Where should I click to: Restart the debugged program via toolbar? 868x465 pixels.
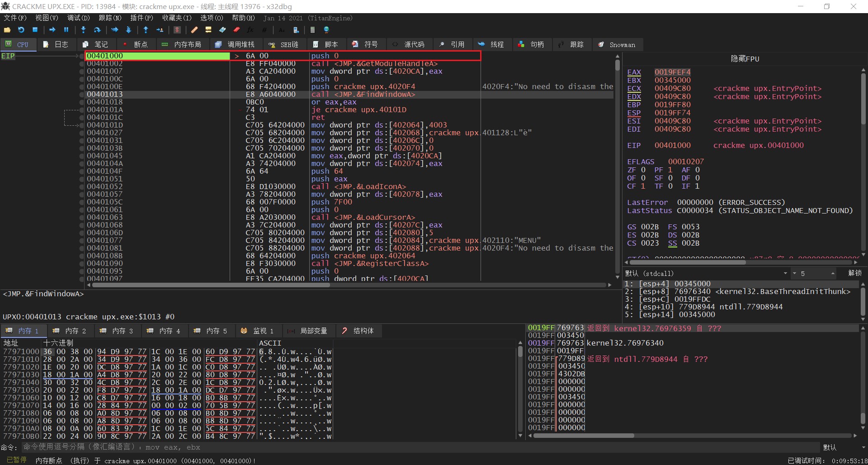pos(21,30)
